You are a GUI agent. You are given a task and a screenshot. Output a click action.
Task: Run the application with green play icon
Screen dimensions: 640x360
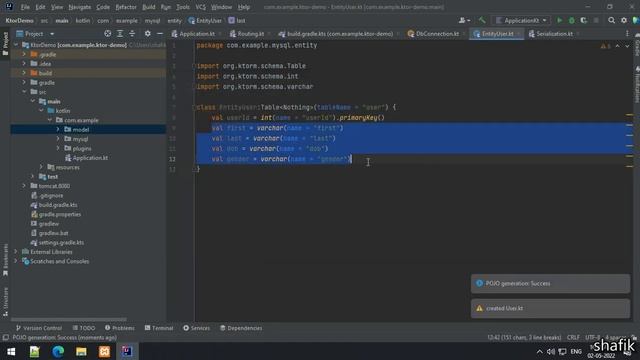click(x=560, y=20)
